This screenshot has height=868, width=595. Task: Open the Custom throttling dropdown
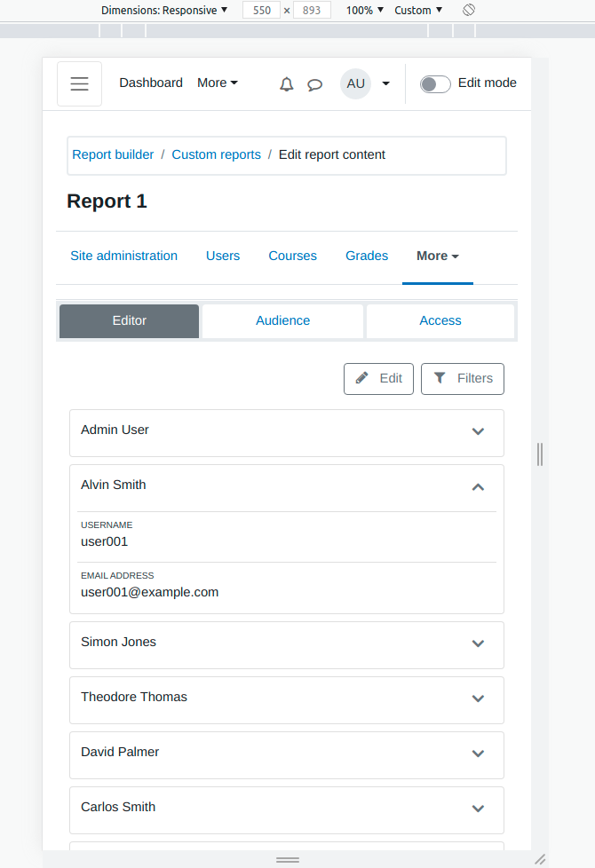(x=418, y=10)
